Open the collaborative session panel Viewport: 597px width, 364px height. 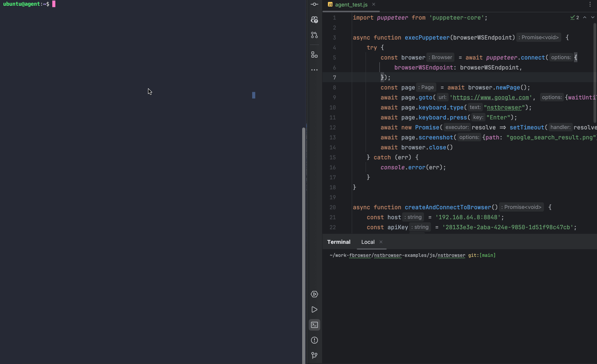(x=314, y=19)
